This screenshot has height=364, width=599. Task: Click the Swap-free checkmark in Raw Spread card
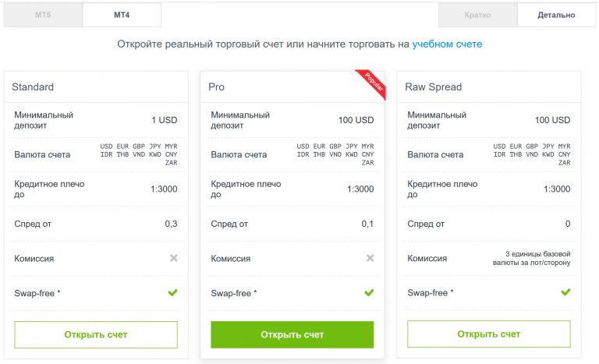coord(565,293)
